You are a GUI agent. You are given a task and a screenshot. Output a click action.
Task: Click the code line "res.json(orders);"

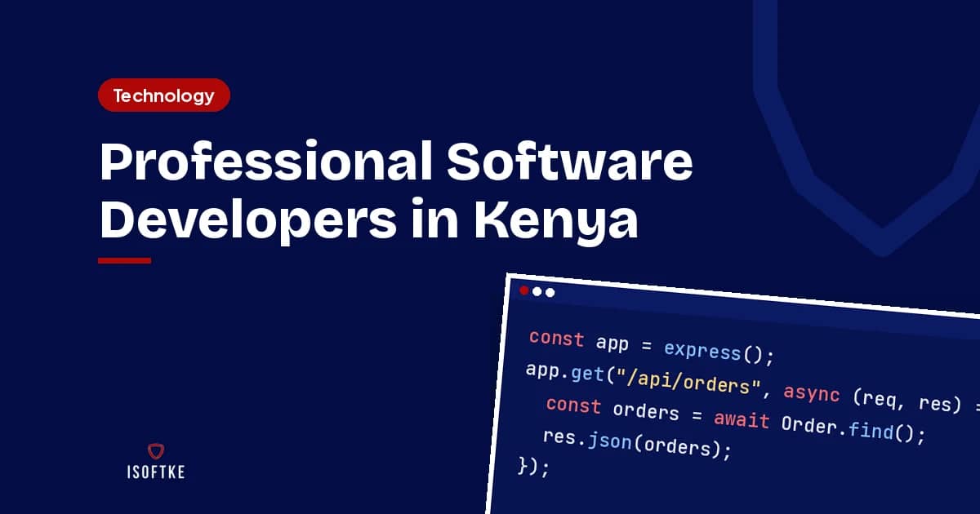tap(638, 443)
